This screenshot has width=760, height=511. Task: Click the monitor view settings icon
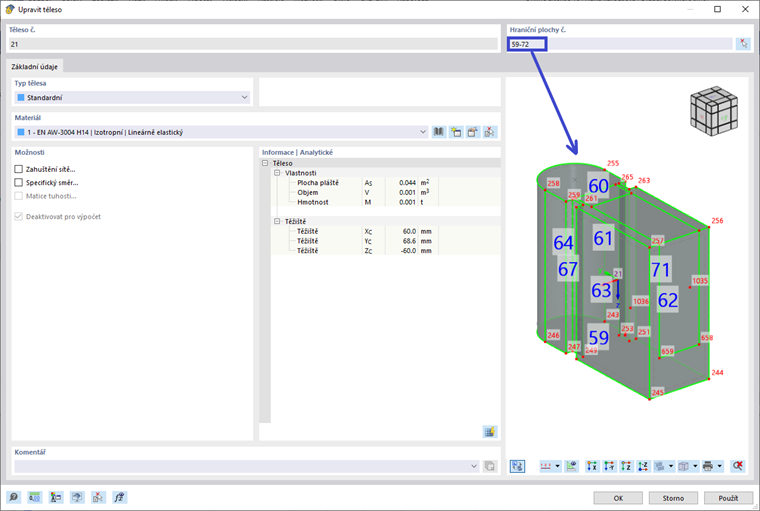pos(77,497)
